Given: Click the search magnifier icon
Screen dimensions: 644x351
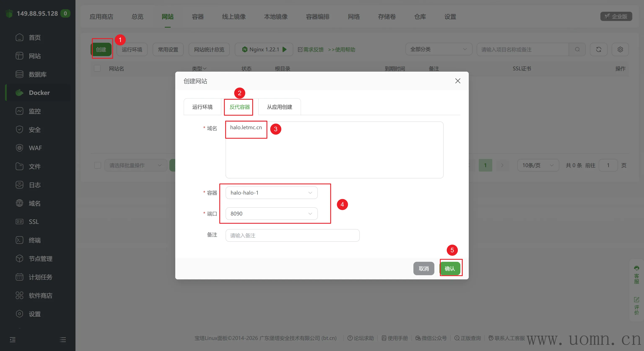Looking at the screenshot, I should (x=577, y=49).
